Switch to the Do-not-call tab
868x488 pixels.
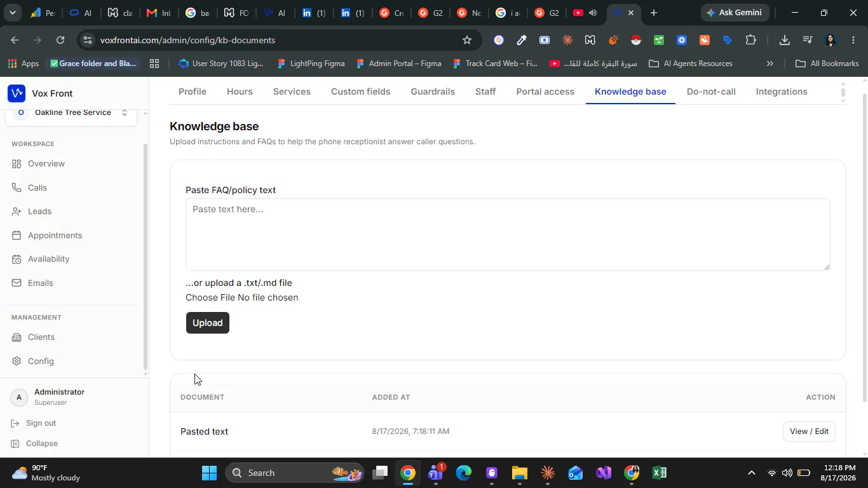pos(711,91)
